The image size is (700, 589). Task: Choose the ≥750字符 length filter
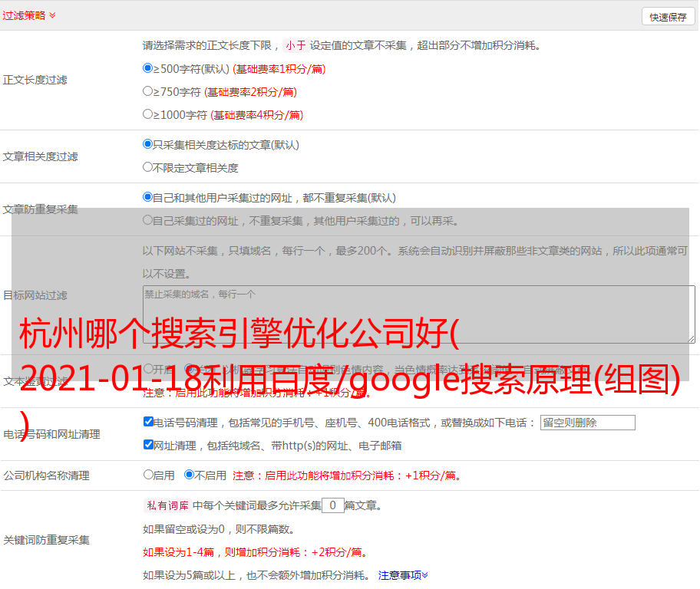[148, 91]
